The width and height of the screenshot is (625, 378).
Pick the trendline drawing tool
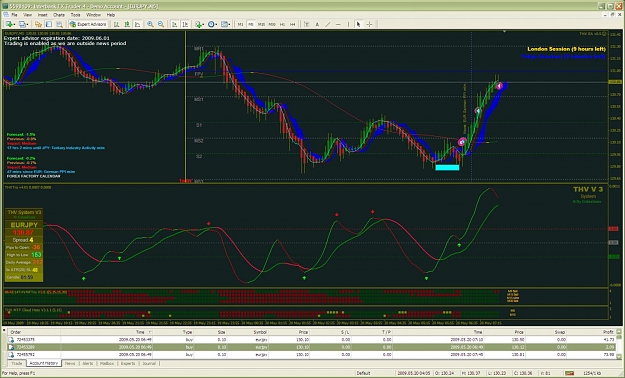pos(328,24)
